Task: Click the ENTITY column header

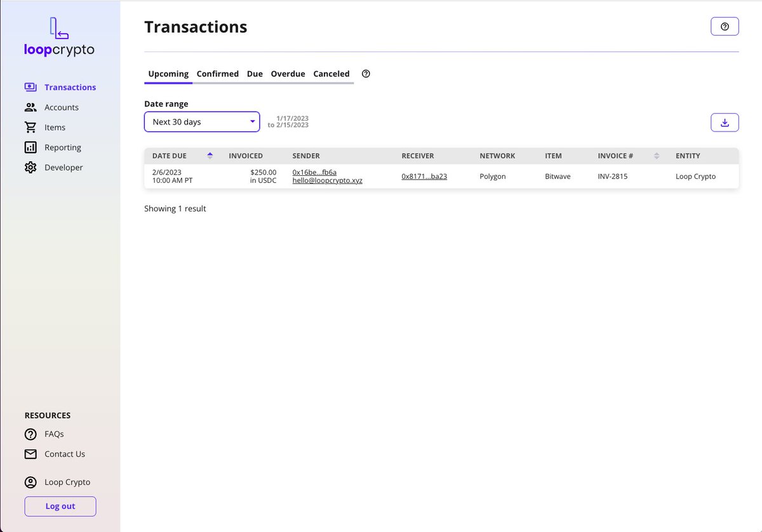Action: point(688,156)
